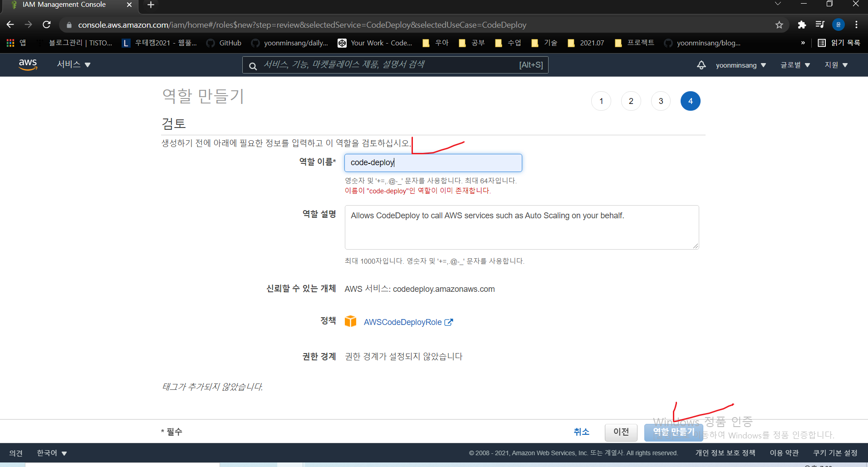Expand the 지원 support dropdown
This screenshot has height=467, width=868.
coord(836,65)
